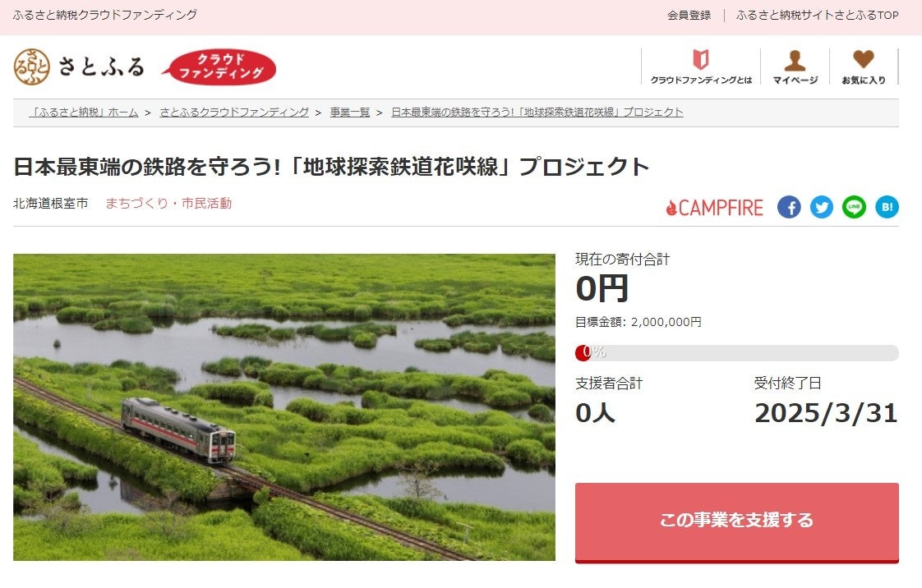The image size is (922, 588).
Task: Go to ふるさと納税サイトさとふるTOP
Action: (x=818, y=16)
